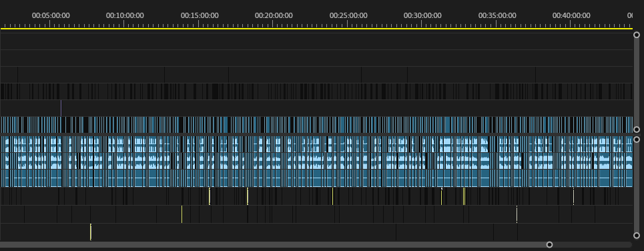This screenshot has width=644, height=251.
Task: Click the 00:15:00:00 mark on the time ruler
Action: [x=200, y=15]
